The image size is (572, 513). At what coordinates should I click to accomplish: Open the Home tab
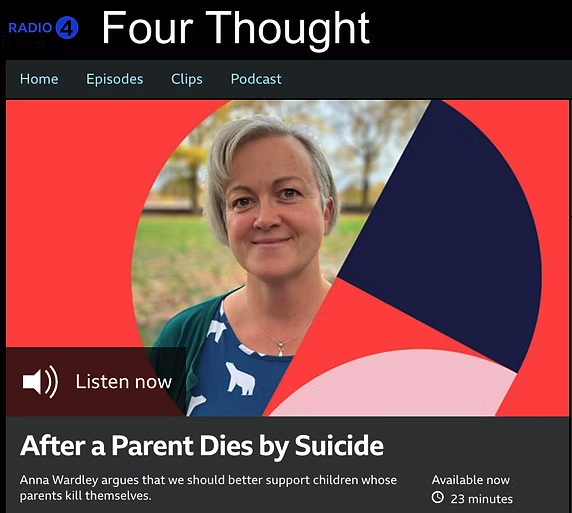(39, 79)
